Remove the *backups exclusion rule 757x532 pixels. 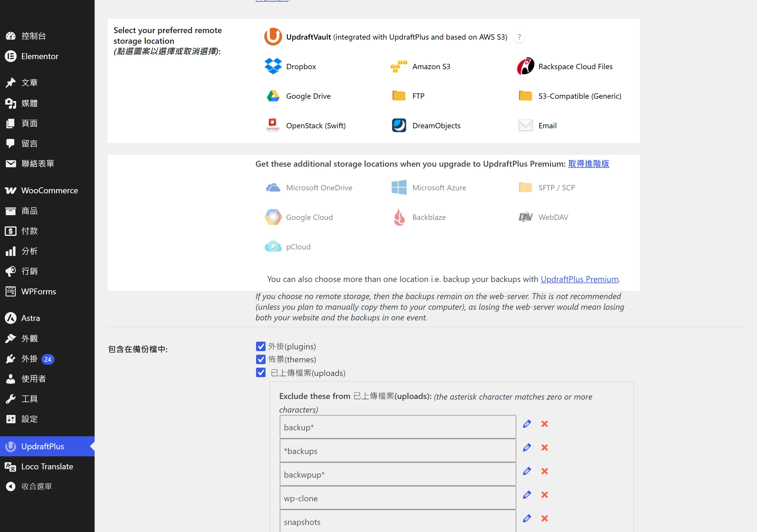tap(545, 447)
